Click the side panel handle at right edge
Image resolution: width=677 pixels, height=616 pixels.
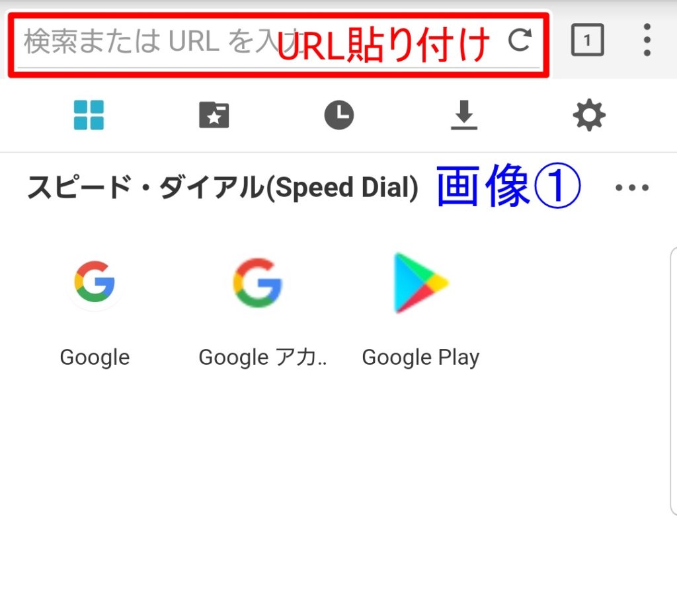click(674, 381)
